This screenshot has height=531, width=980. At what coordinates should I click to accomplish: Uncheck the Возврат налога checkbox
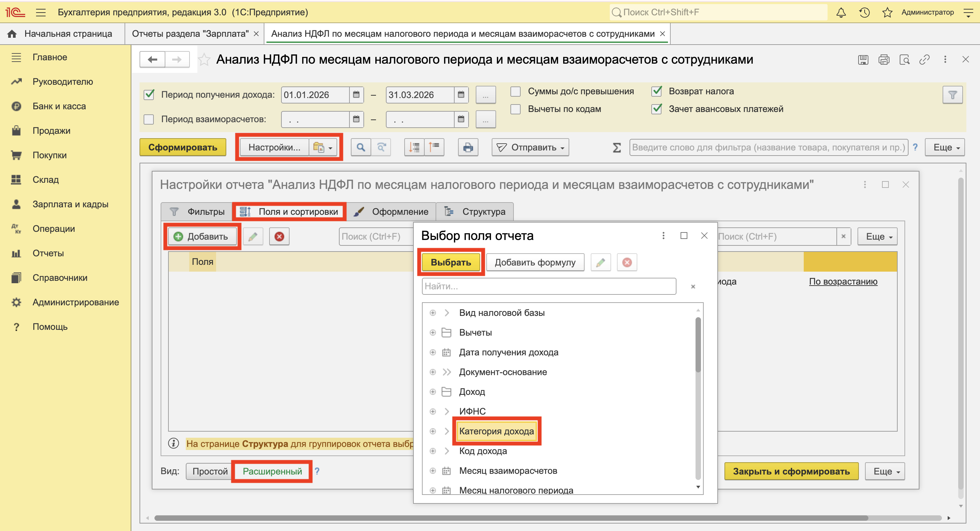coord(657,91)
